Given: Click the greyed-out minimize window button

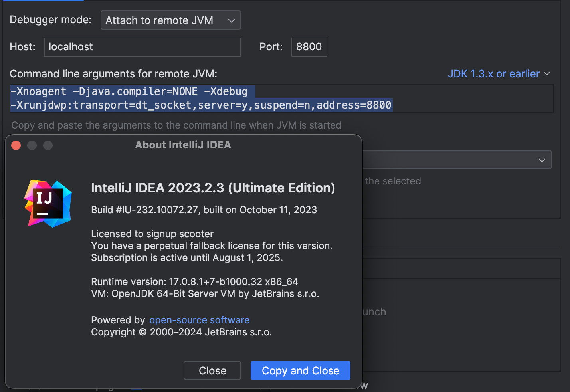Looking at the screenshot, I should 32,145.
